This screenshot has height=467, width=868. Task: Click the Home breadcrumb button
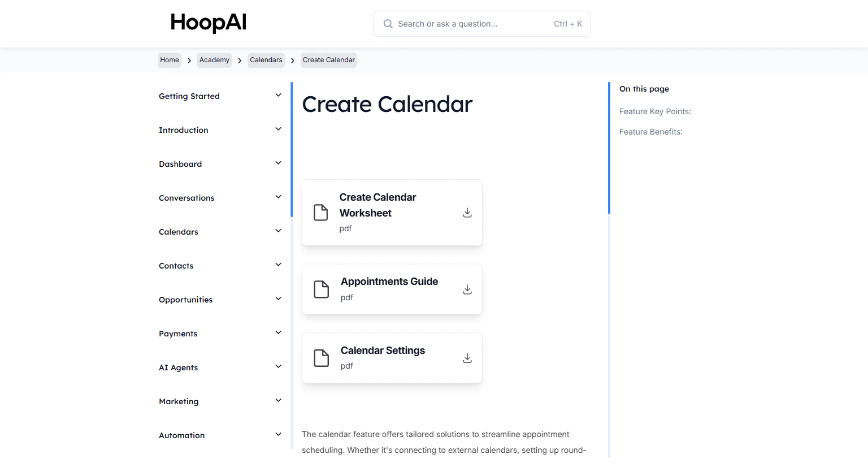[x=170, y=60]
